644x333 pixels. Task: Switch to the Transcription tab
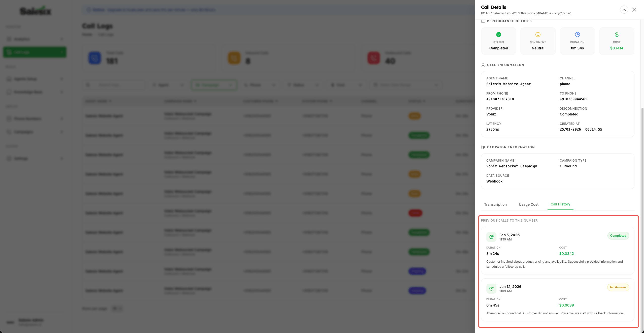pos(495,204)
